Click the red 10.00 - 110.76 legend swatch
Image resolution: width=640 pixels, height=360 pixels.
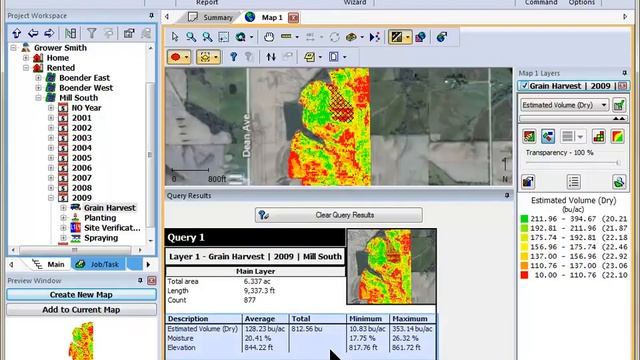(524, 275)
